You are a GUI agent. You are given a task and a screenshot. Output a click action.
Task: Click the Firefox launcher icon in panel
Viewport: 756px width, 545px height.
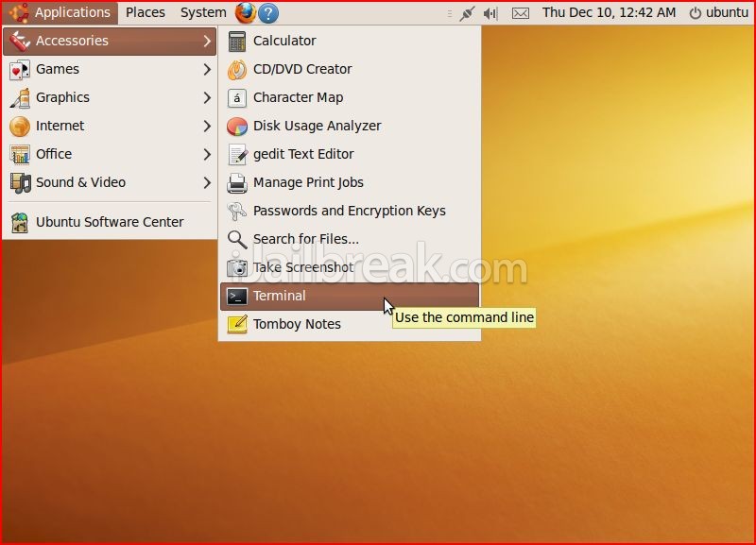tap(246, 12)
